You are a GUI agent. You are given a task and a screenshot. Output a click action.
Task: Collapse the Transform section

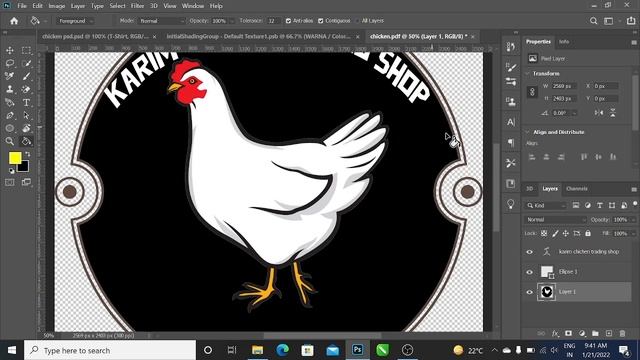pyautogui.click(x=527, y=74)
